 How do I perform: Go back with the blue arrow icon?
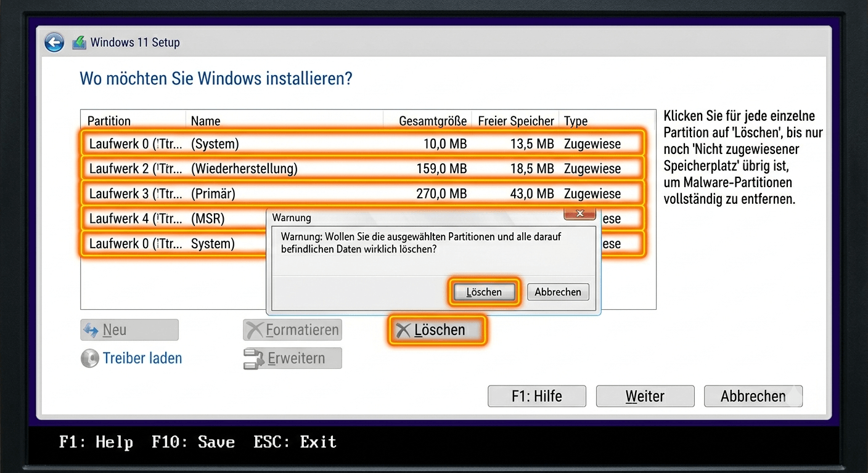54,42
